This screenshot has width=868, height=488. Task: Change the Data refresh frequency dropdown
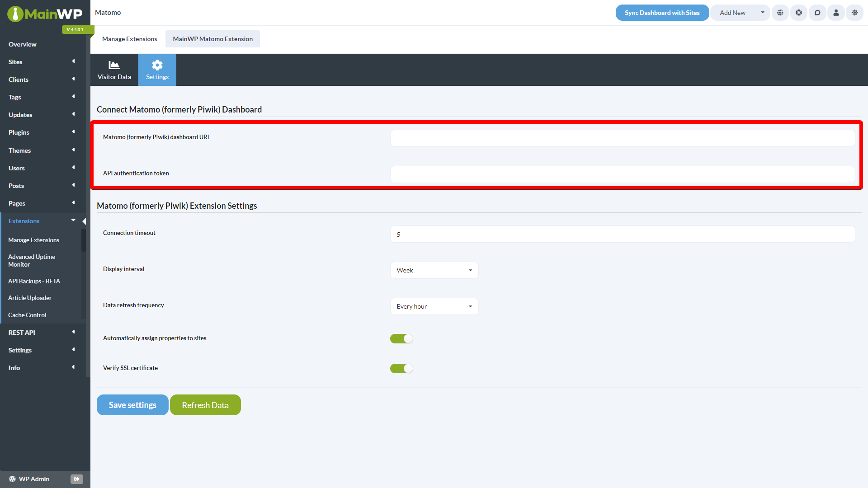[x=434, y=306]
